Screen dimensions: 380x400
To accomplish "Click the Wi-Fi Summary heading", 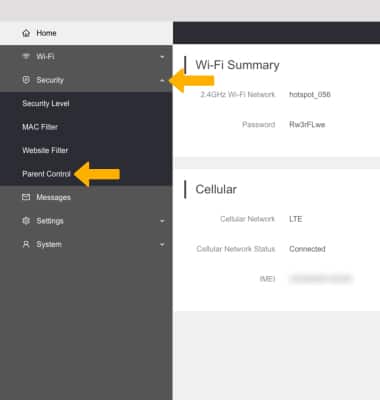I will pos(237,65).
